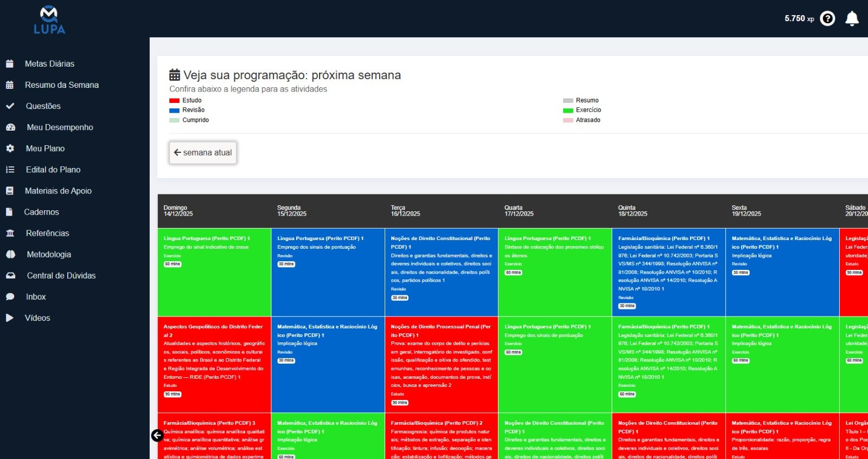Click the red Estudo legend swatch
Screen dimensions: 868x459
pos(174,100)
